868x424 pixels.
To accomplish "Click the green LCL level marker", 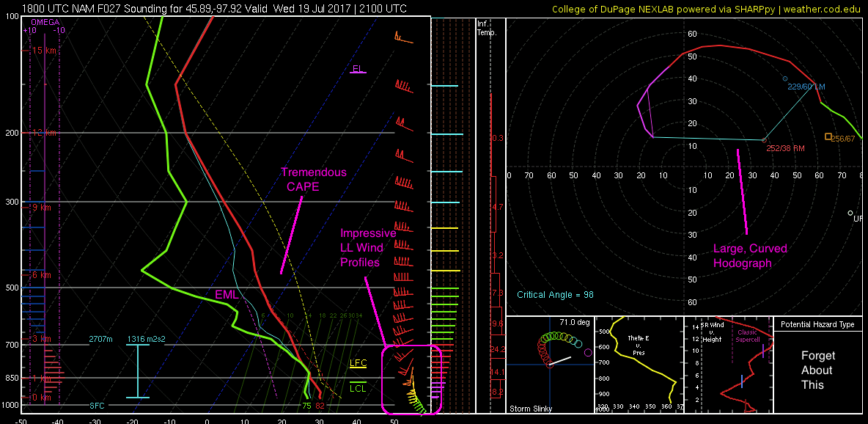I will tap(358, 388).
